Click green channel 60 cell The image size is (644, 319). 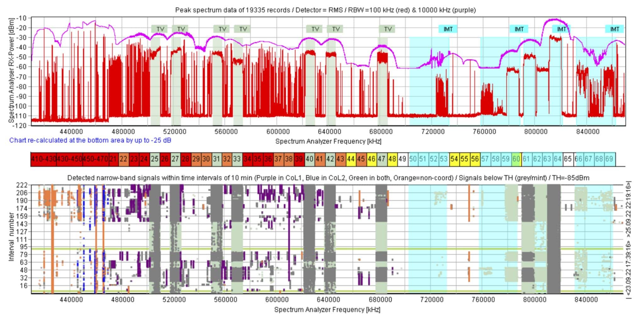tap(516, 159)
